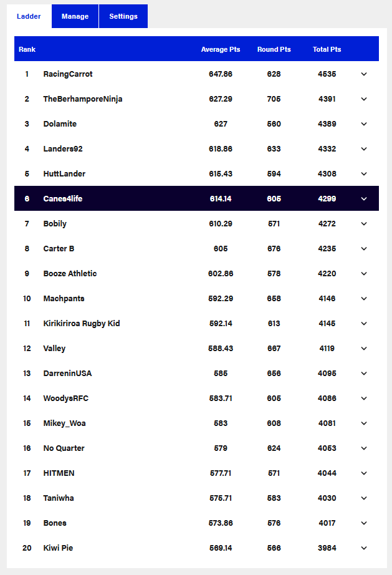The width and height of the screenshot is (392, 575).
Task: Select the Booze Athletic team name
Action: [x=70, y=274]
